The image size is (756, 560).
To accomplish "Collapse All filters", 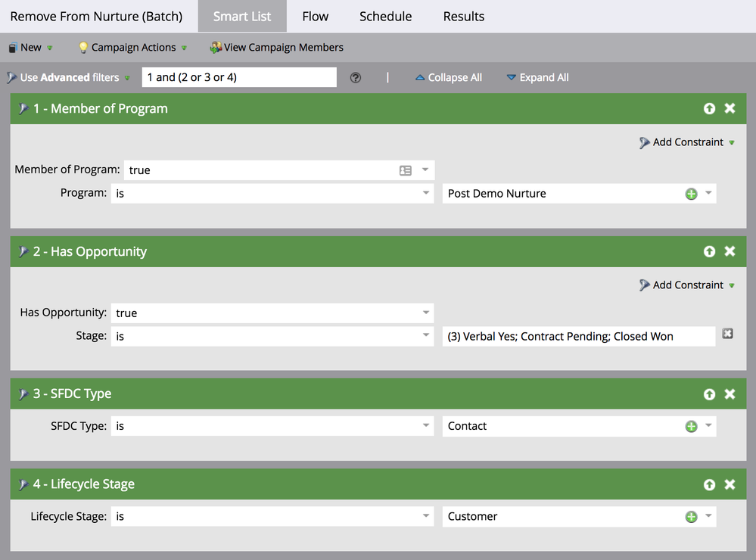I will click(x=449, y=78).
